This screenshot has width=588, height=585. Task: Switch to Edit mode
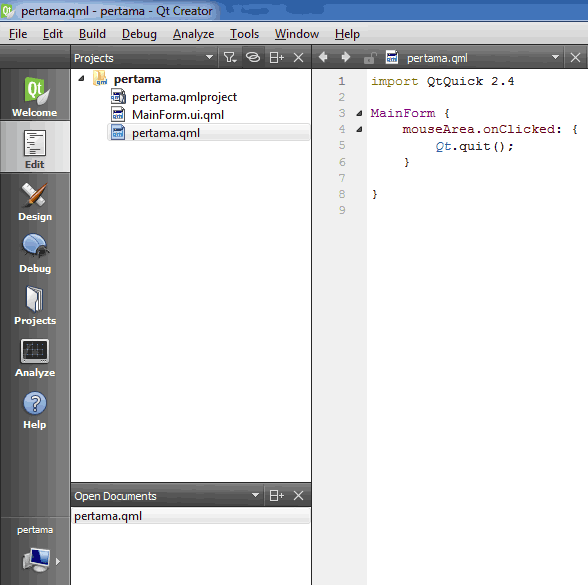click(34, 147)
